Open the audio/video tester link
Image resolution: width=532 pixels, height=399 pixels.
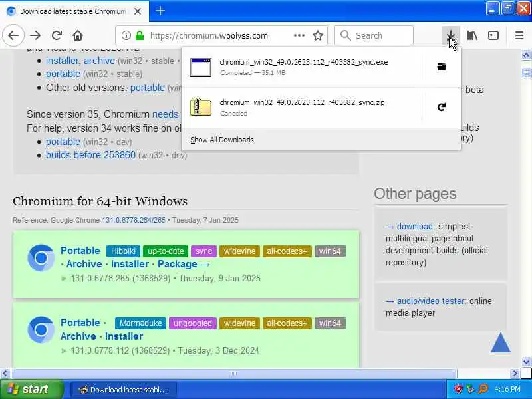point(430,301)
